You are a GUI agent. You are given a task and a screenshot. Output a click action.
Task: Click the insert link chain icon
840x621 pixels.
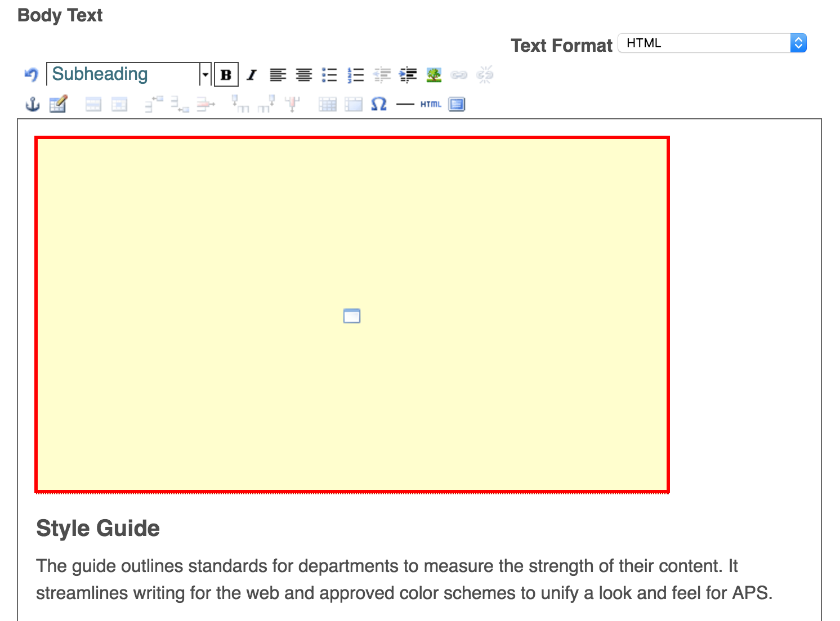pos(459,74)
